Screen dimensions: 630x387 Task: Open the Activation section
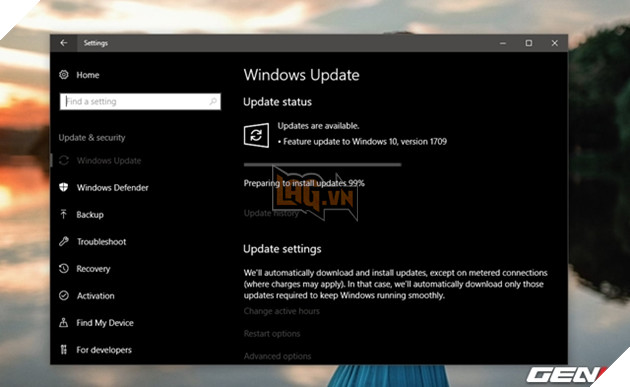click(x=96, y=296)
